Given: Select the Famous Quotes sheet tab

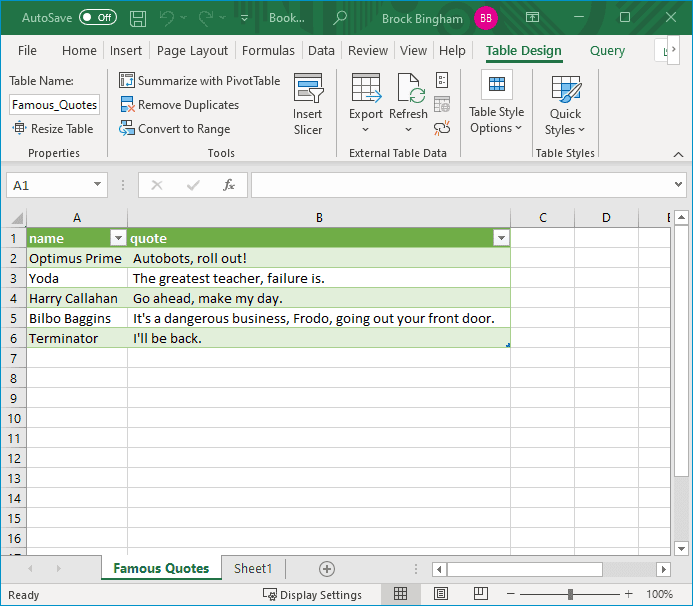Looking at the screenshot, I should [x=161, y=568].
